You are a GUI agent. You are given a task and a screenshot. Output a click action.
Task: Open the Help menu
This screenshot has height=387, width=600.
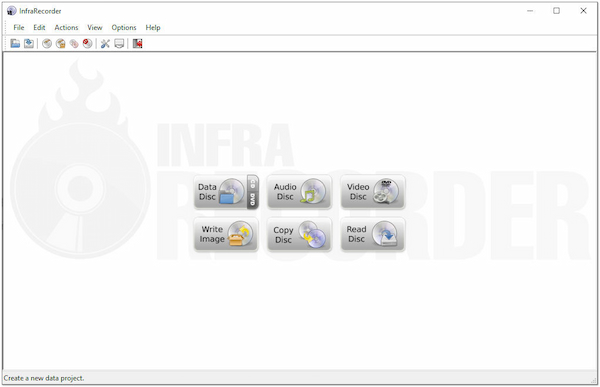tap(153, 28)
